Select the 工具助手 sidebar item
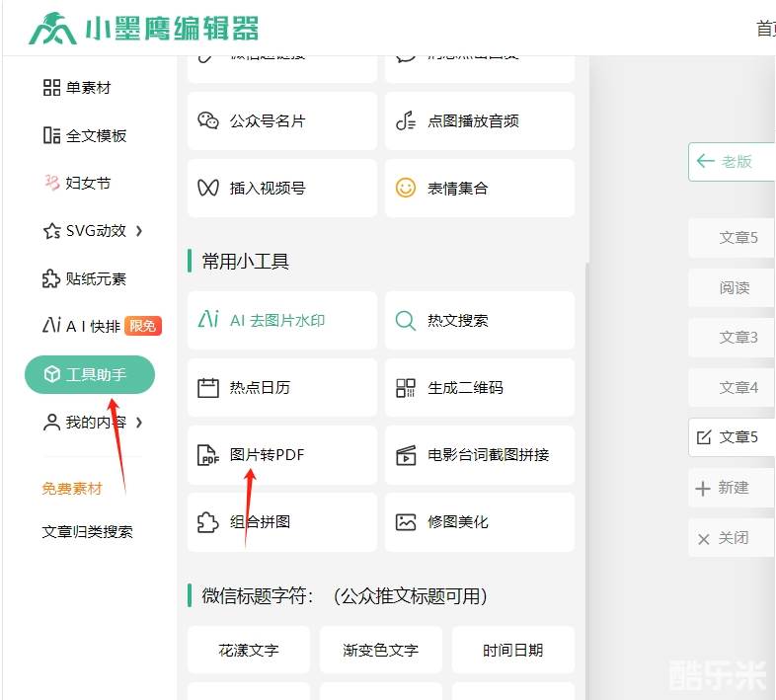776x700 pixels. pyautogui.click(x=90, y=375)
